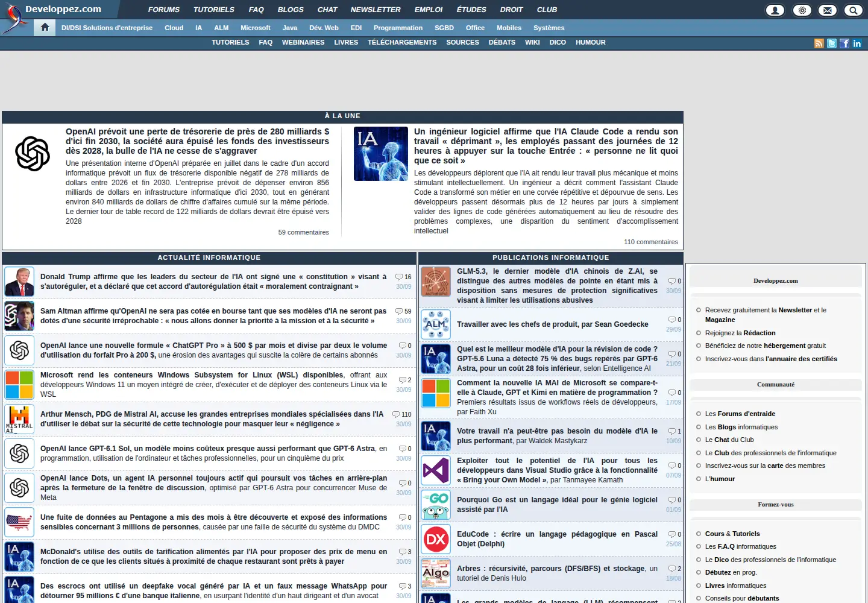The width and height of the screenshot is (868, 603).
Task: Open the search magnifier icon
Action: click(x=854, y=10)
